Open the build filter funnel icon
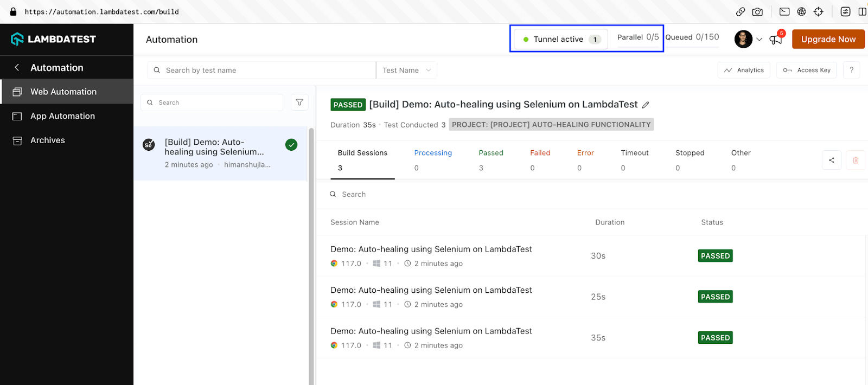The width and height of the screenshot is (868, 385). click(x=299, y=102)
